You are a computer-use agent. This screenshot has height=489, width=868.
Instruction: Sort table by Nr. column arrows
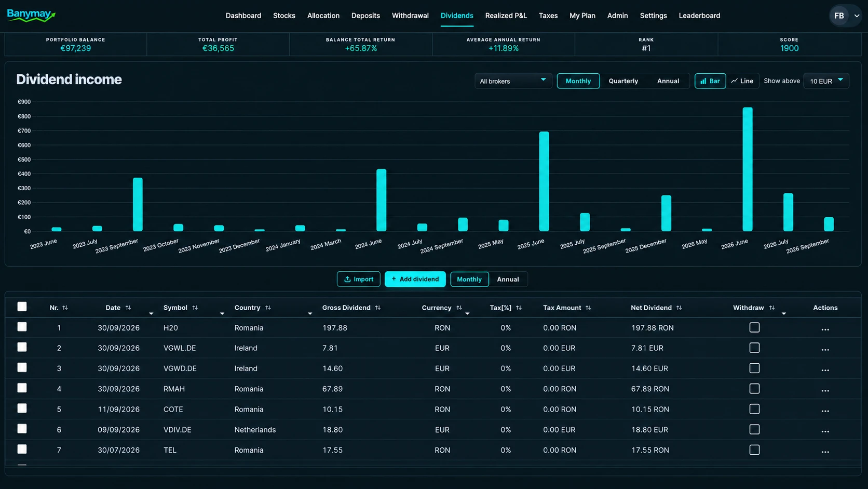(x=65, y=308)
